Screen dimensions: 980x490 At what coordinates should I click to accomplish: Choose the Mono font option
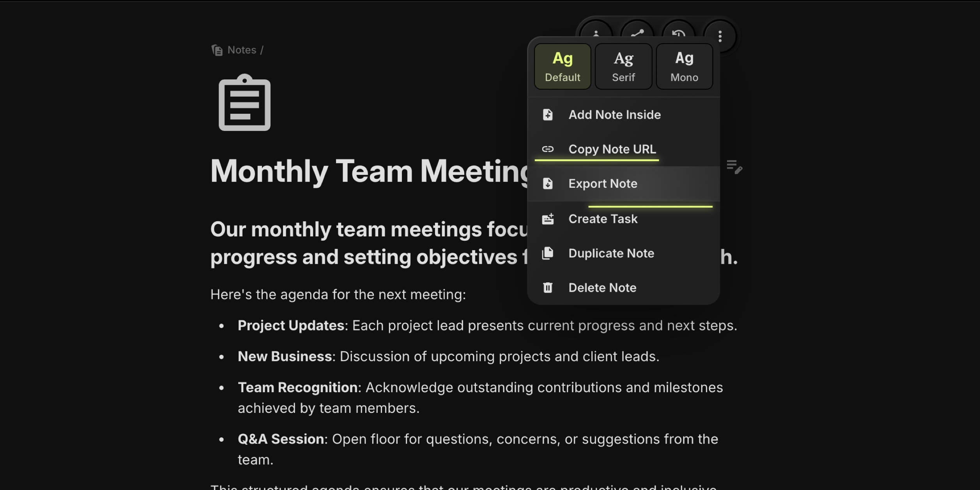coord(684,66)
